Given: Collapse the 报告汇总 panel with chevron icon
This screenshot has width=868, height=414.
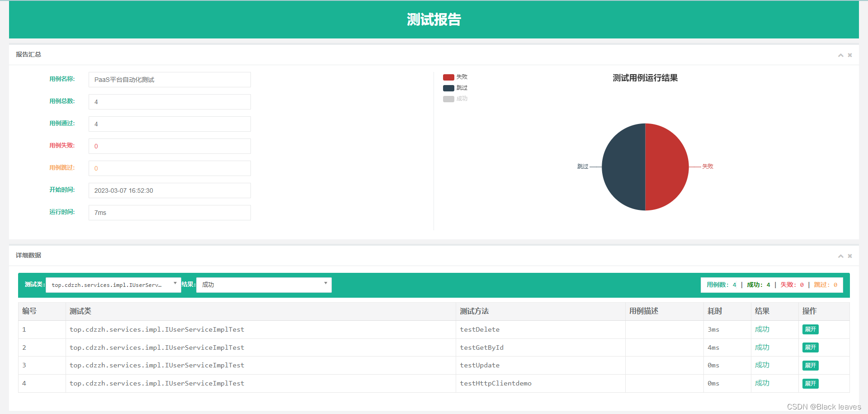Looking at the screenshot, I should click(840, 55).
